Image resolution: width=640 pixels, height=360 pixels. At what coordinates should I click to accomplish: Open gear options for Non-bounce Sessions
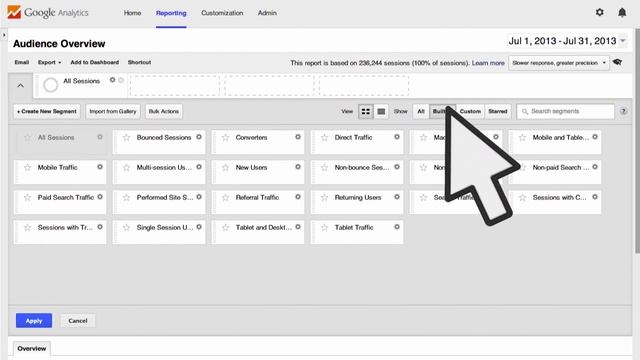(397, 167)
